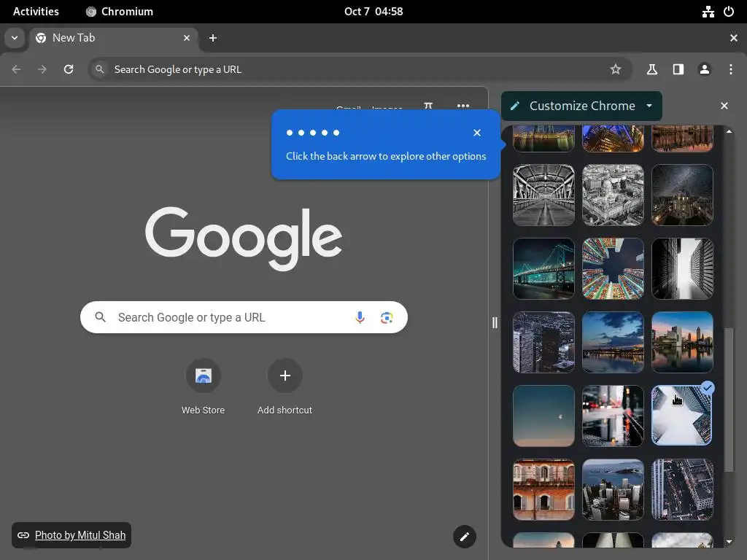Go back with the browser back arrow

pos(16,69)
